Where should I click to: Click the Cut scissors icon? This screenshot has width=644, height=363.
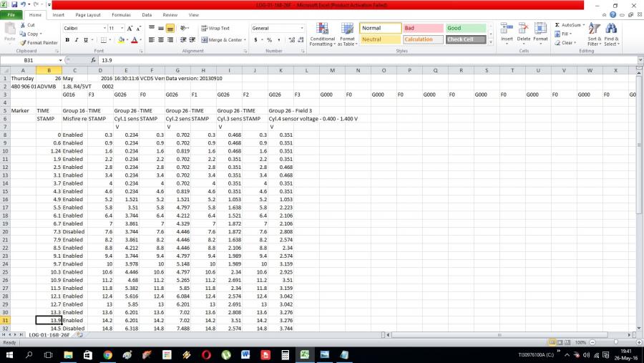pyautogui.click(x=23, y=25)
